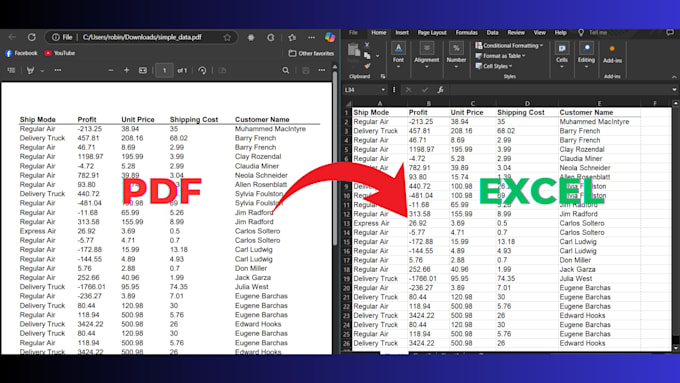Viewport: 680px width, 383px height.
Task: Switch to the View tab in Excel
Action: click(539, 33)
